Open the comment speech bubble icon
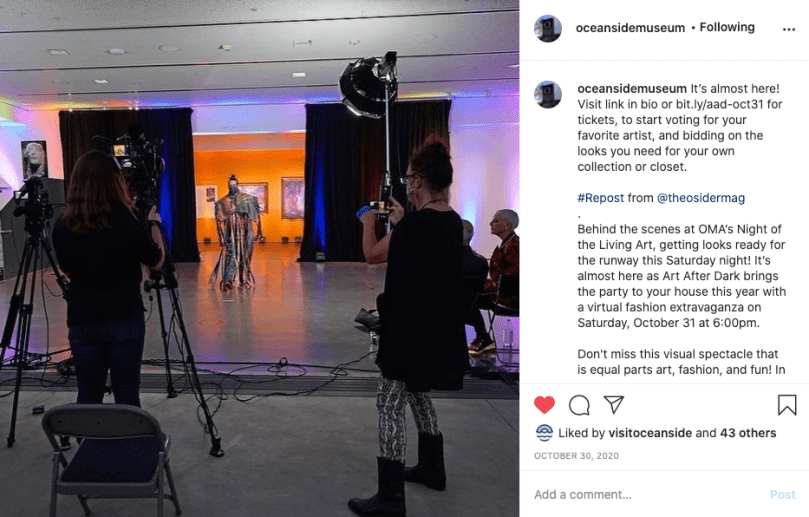Image resolution: width=809 pixels, height=517 pixels. coord(579,405)
